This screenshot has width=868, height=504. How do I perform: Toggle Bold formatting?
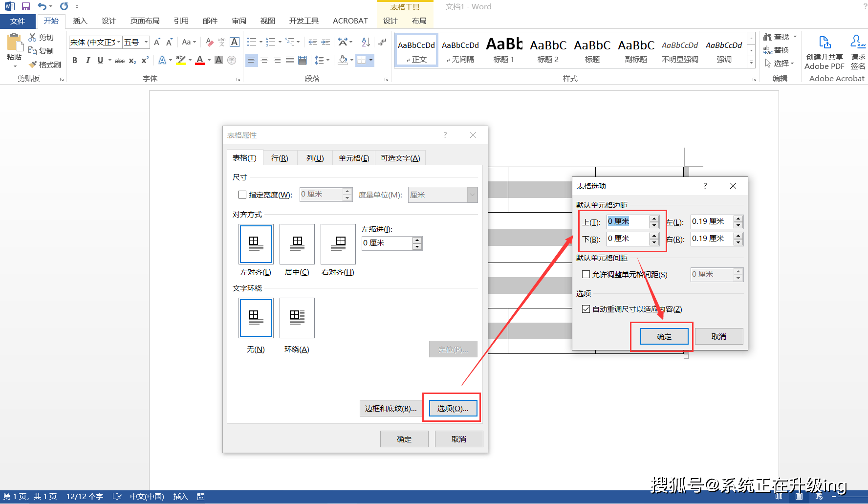[x=75, y=60]
